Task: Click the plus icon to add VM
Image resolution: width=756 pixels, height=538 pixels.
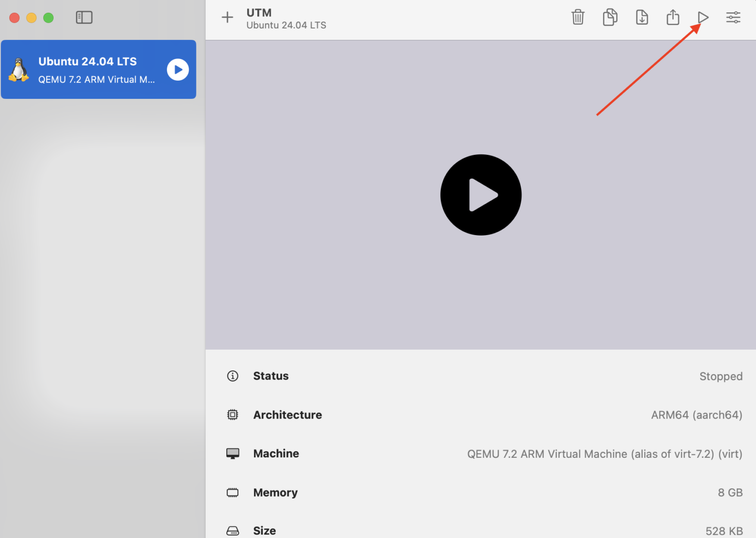Action: 227,18
